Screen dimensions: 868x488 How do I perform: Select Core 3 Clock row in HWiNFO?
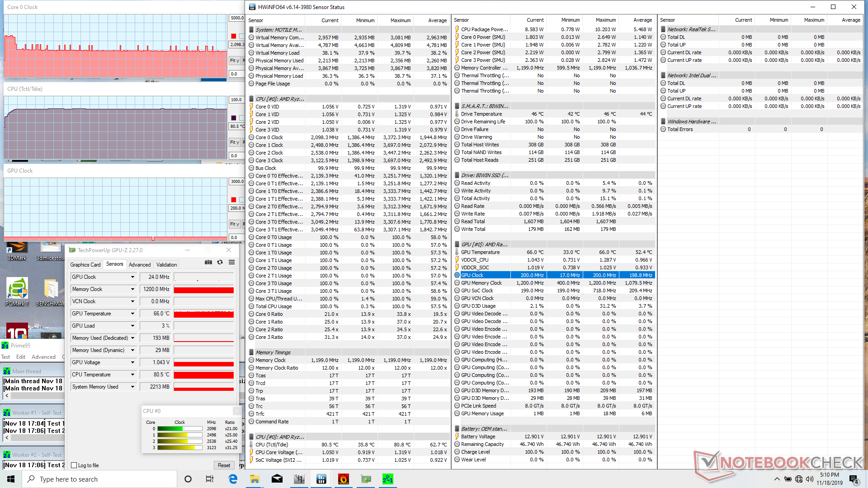(348, 160)
